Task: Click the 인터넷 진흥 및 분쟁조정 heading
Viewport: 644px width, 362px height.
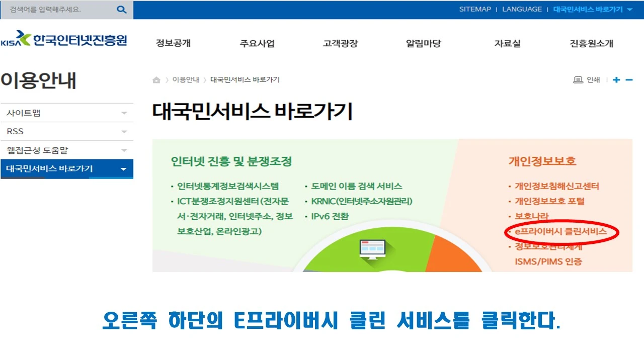Action: click(231, 161)
